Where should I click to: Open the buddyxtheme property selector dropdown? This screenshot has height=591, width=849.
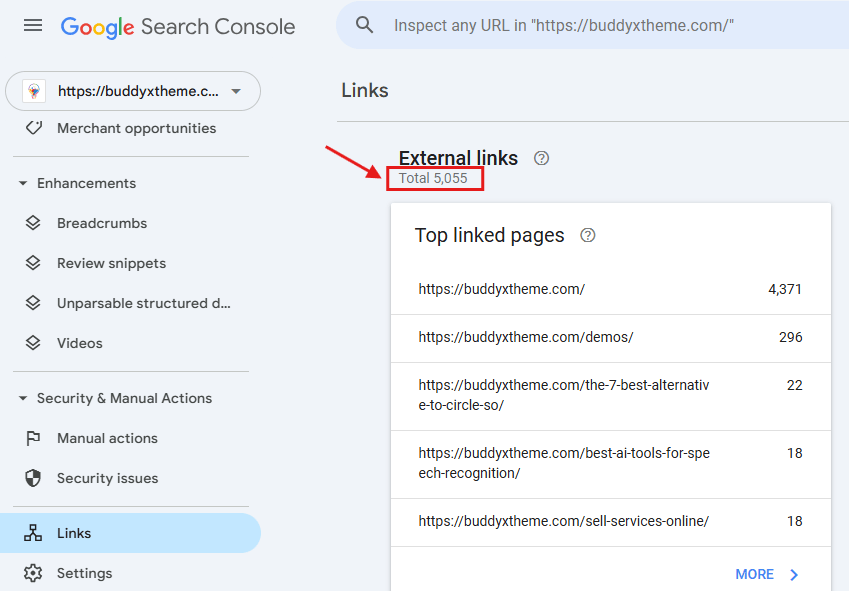click(x=133, y=91)
